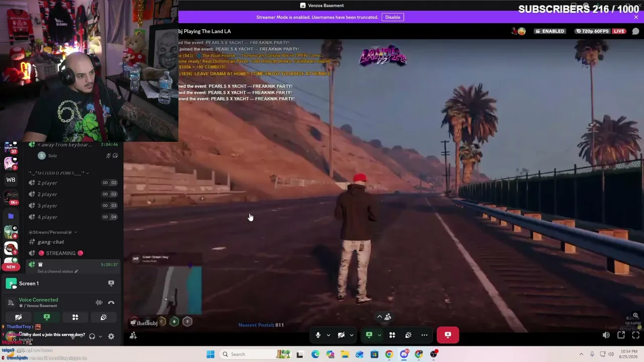Image resolution: width=644 pixels, height=362 pixels.
Task: Toggle screen share in the voice panel
Action: click(x=47, y=317)
